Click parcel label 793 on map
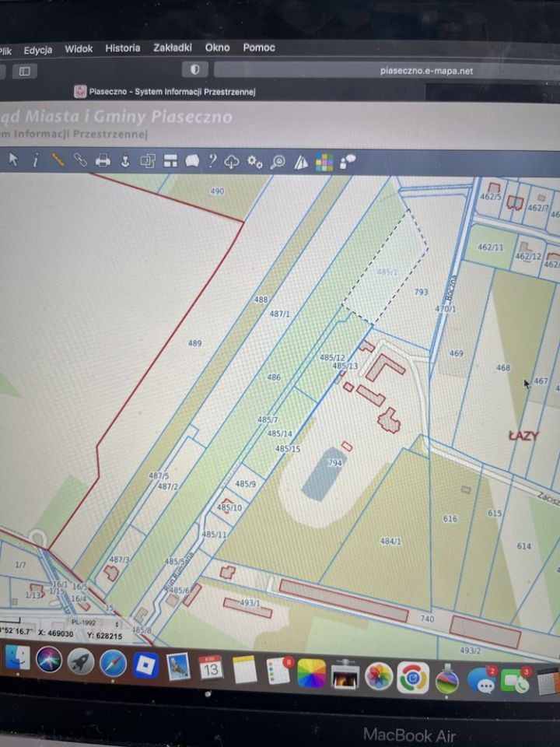The image size is (560, 747). coord(421,292)
